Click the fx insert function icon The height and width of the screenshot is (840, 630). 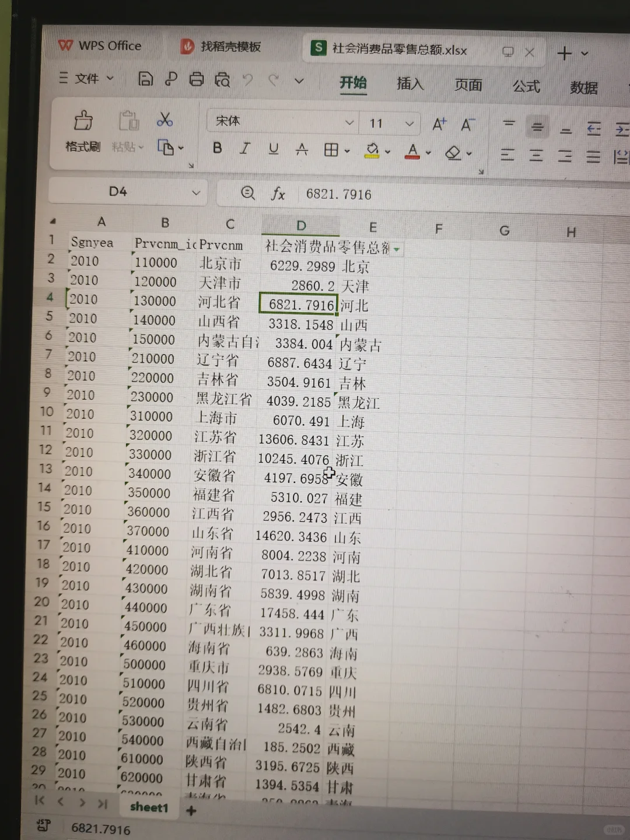(278, 193)
